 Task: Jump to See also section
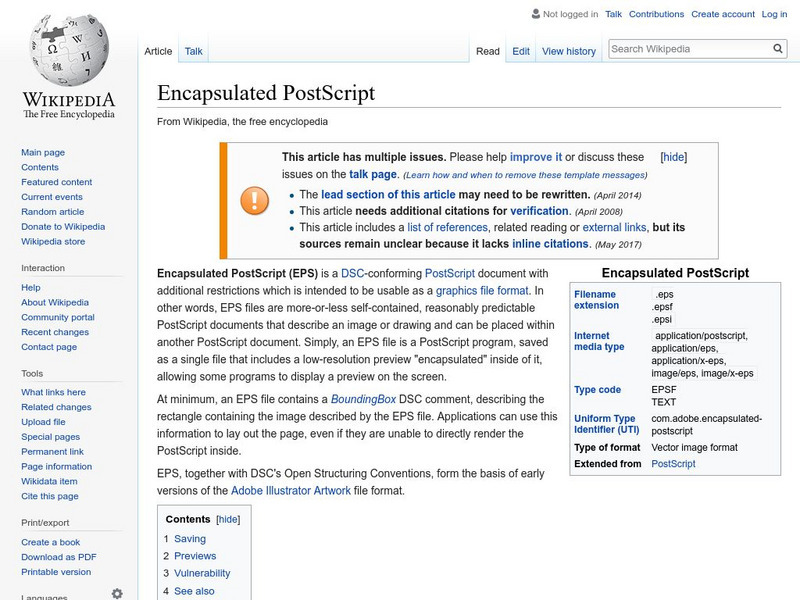[194, 591]
